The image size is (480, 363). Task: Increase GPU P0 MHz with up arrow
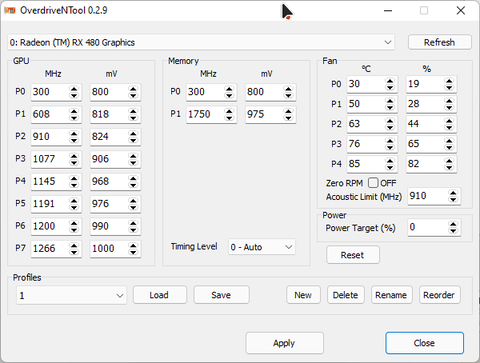[x=74, y=89]
